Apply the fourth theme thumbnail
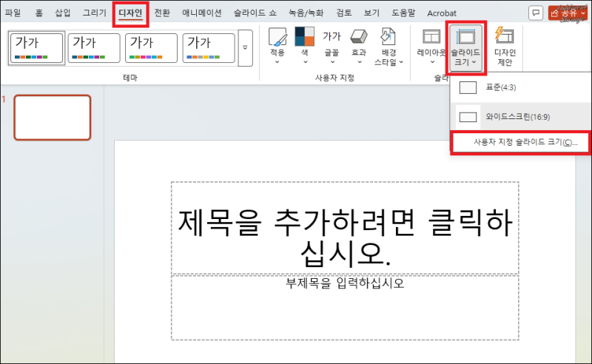The width and height of the screenshot is (592, 364). click(x=209, y=48)
